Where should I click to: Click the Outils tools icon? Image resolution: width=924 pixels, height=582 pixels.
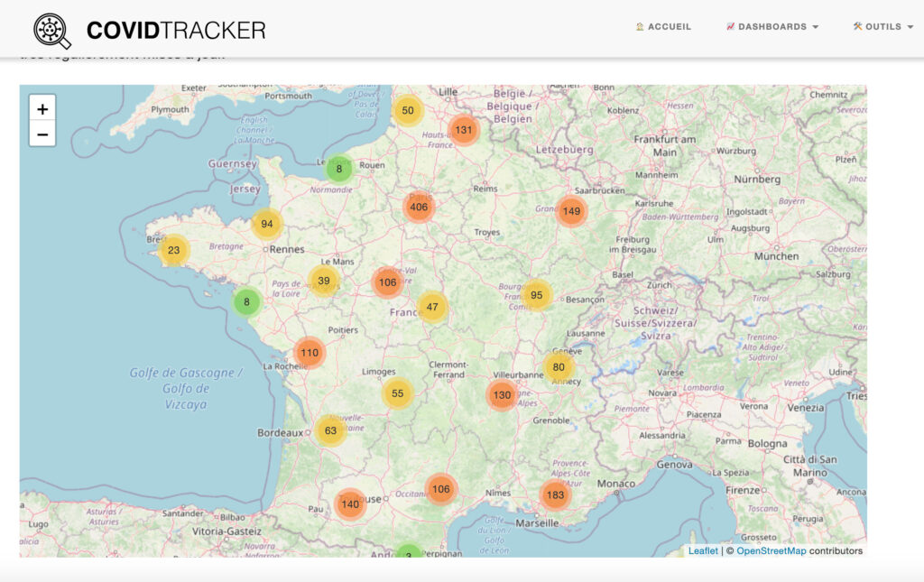point(857,26)
